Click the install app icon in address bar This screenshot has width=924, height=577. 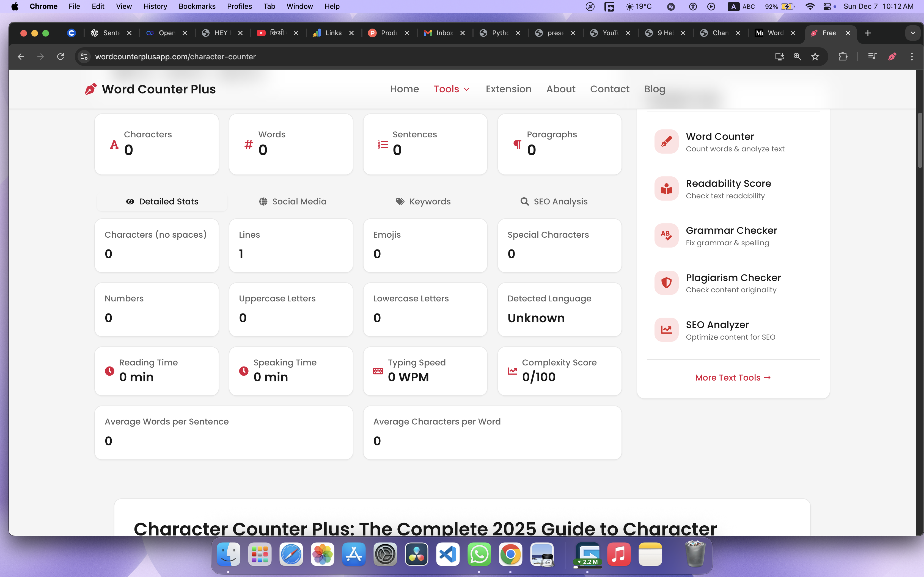click(779, 57)
